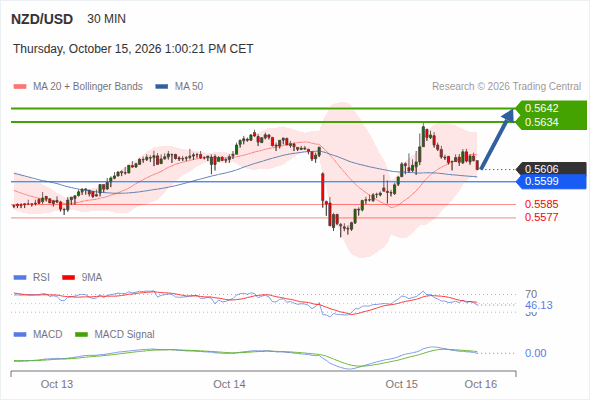This screenshot has width=590, height=400.
Task: Click the Oct 15 date label
Action: click(401, 384)
